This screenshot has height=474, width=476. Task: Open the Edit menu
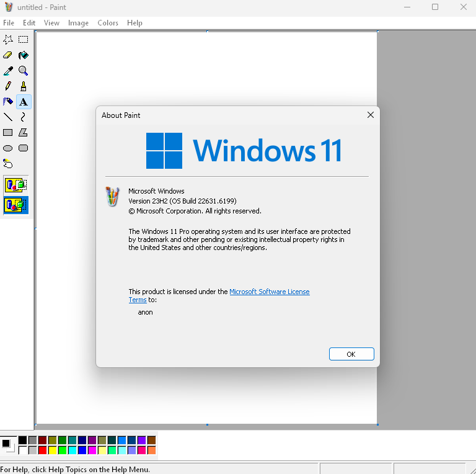coord(29,23)
